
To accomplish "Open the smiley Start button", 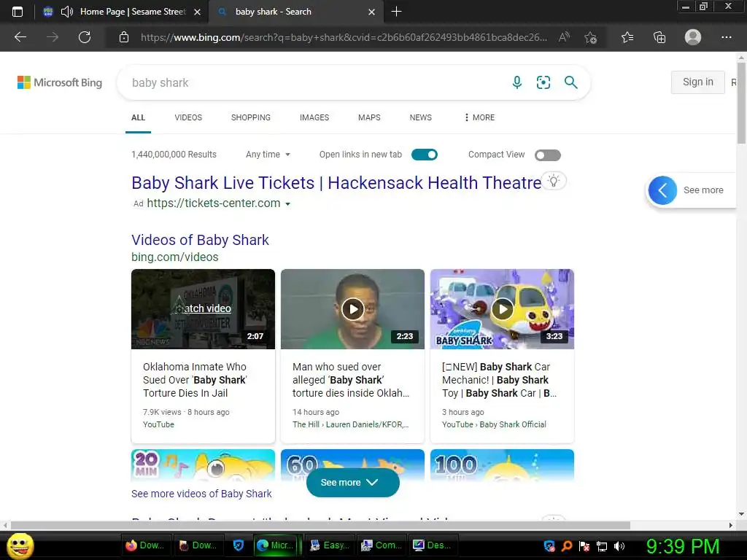I will (20, 545).
